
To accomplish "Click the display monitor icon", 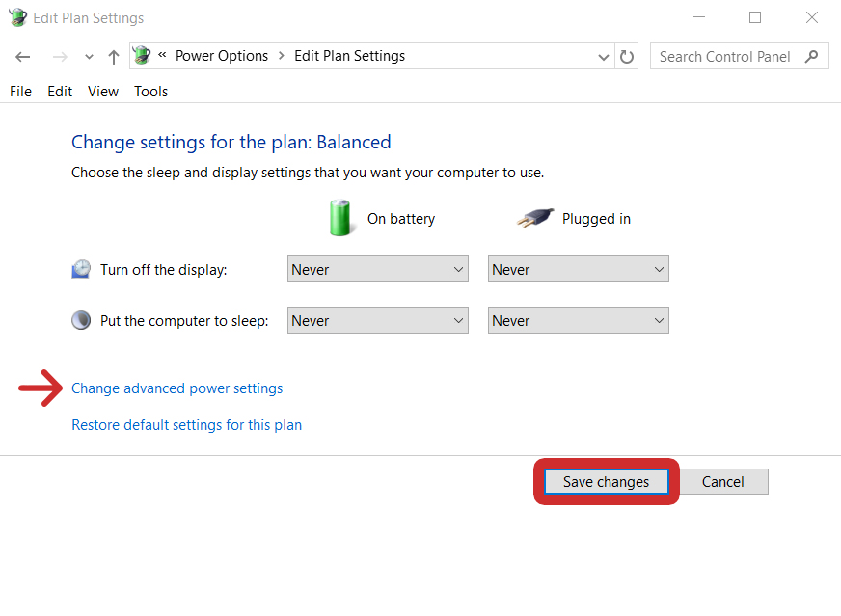I will 81,269.
